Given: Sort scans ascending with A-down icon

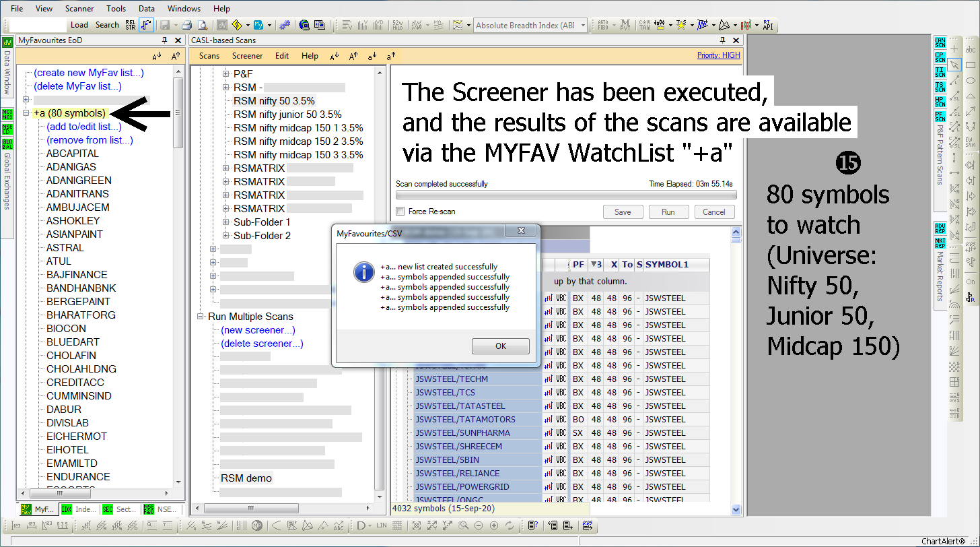Looking at the screenshot, I should click(x=335, y=56).
